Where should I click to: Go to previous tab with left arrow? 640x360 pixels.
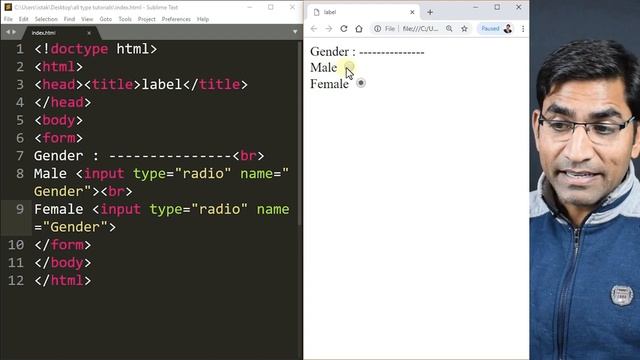tap(8, 32)
